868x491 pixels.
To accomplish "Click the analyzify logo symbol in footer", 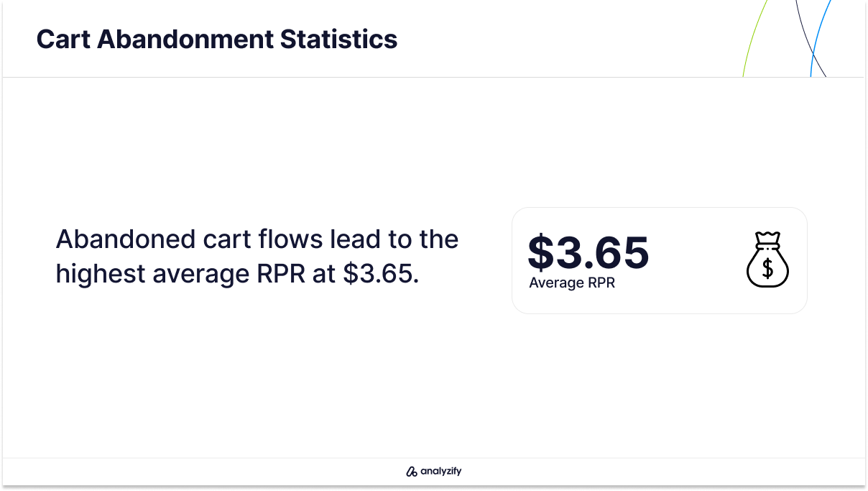I will 412,472.
